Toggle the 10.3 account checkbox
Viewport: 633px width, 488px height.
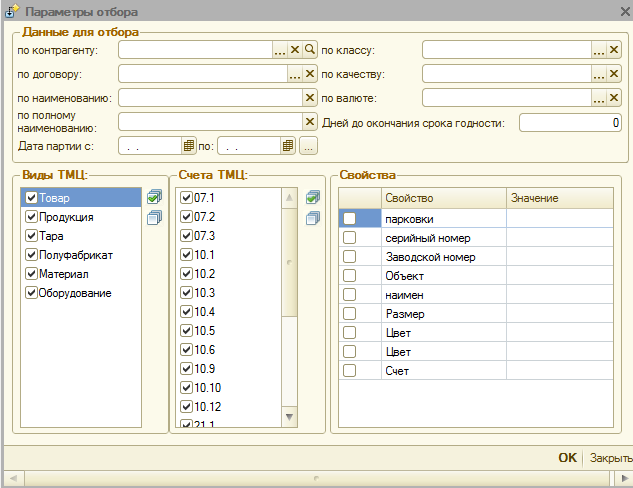(x=186, y=292)
